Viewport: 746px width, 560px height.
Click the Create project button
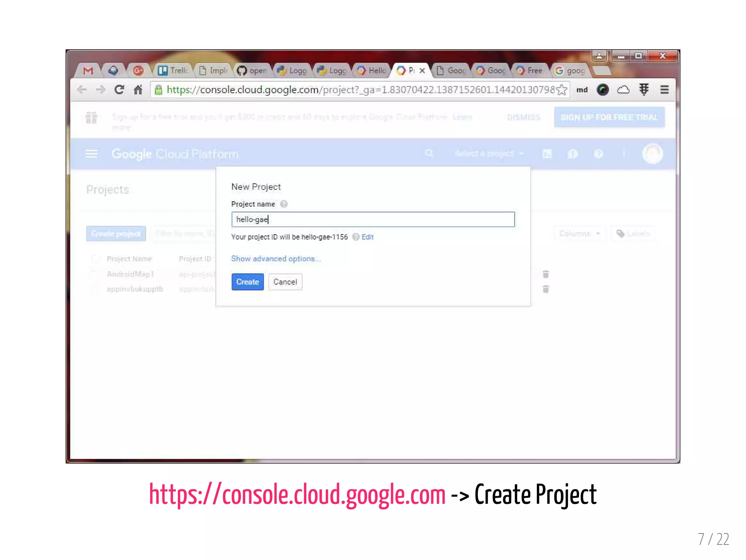click(116, 234)
